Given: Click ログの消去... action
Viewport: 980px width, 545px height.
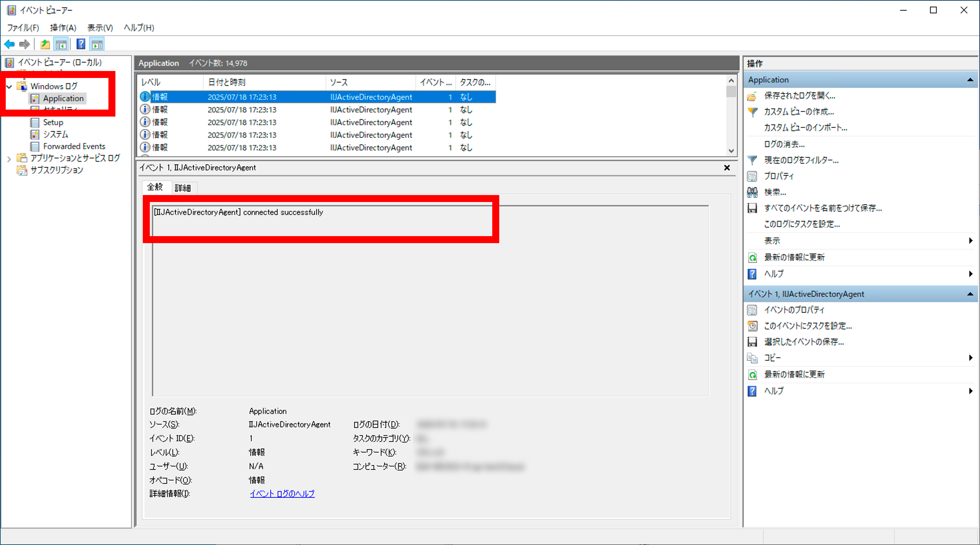Looking at the screenshot, I should (784, 144).
